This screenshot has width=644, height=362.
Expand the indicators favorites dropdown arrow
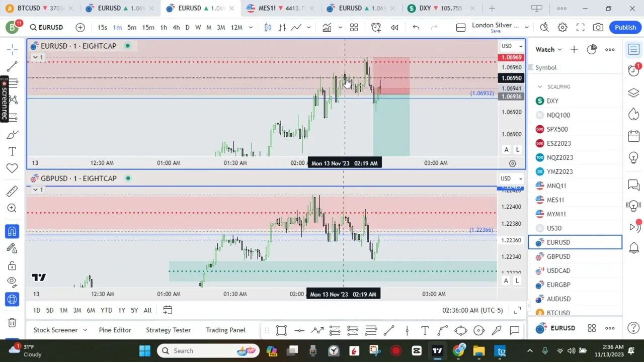click(x=340, y=28)
